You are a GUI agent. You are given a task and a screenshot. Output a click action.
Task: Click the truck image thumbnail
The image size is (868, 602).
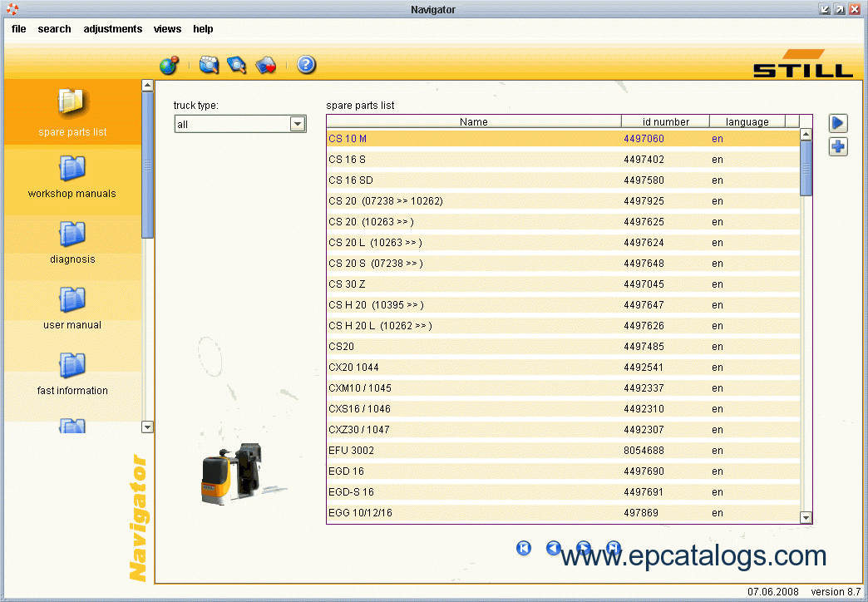(x=243, y=473)
